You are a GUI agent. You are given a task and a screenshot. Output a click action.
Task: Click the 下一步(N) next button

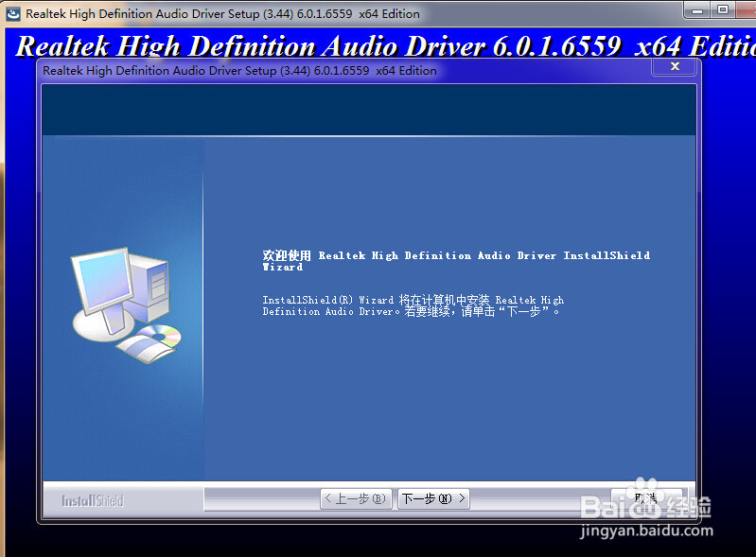[433, 498]
